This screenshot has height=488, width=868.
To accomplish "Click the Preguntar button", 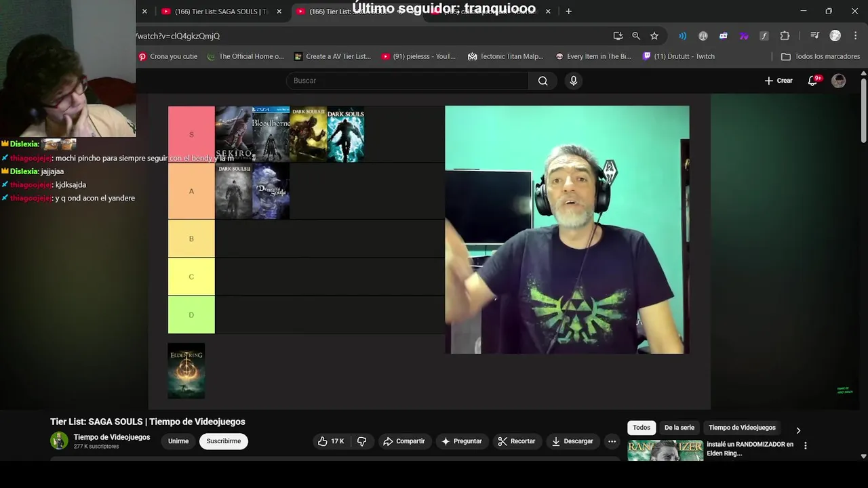I will pyautogui.click(x=461, y=441).
